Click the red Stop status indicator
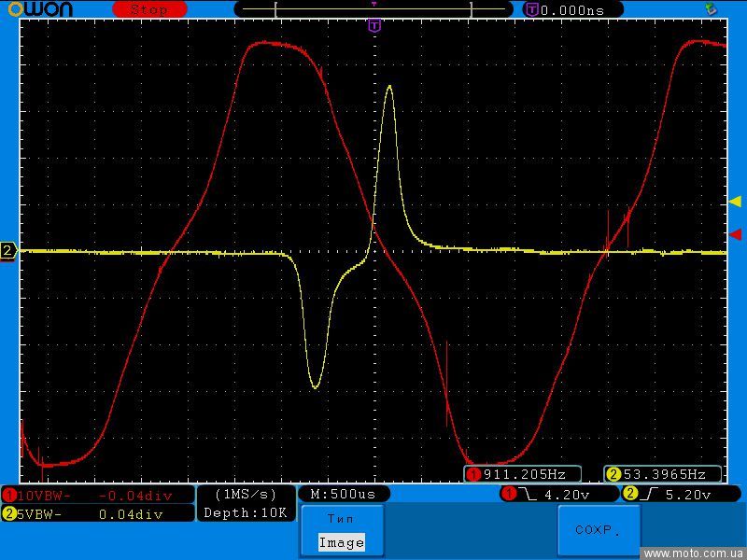747x560 pixels. coord(149,9)
